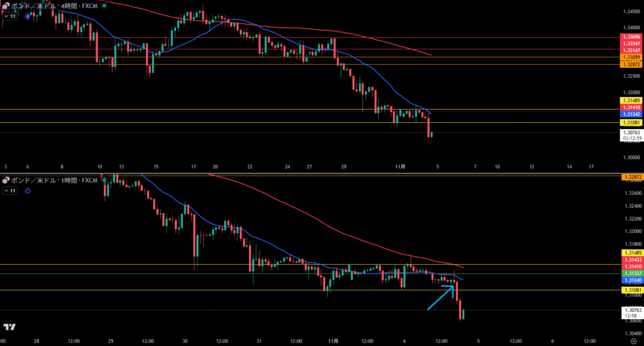The width and height of the screenshot is (644, 346).
Task: Click the purple event icon in 4-hour chart legend
Action: click(x=28, y=16)
